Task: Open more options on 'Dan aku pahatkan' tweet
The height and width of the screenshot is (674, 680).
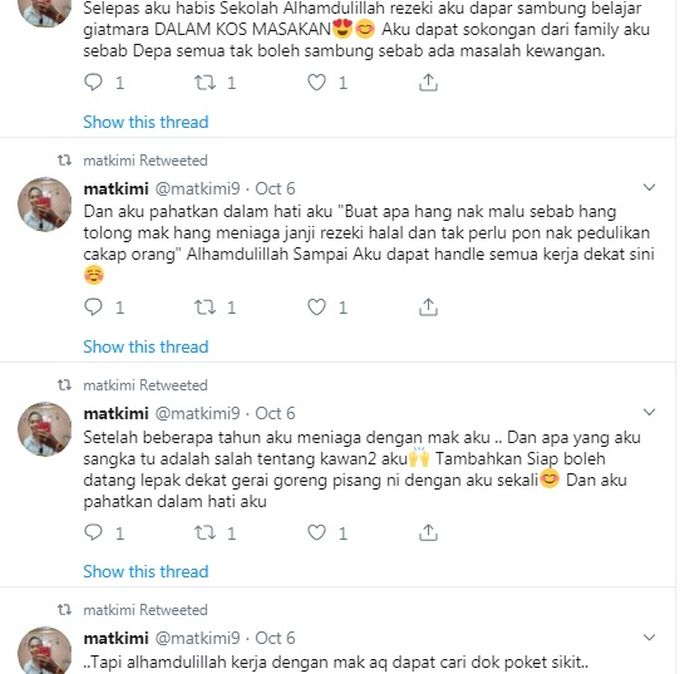Action: [648, 188]
